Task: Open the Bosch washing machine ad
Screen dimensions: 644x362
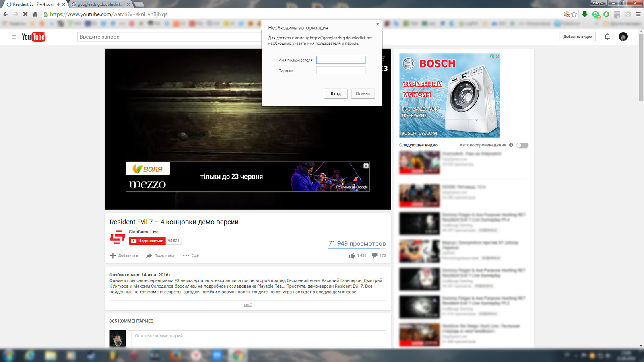Action: (450, 95)
